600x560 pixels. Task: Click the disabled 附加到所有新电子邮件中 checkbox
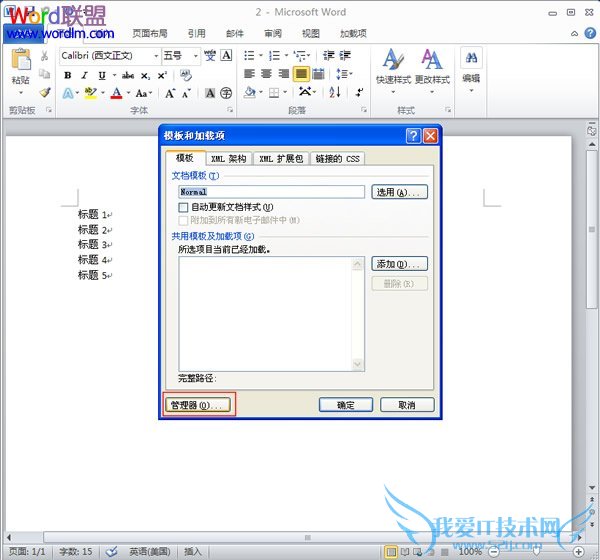[x=183, y=220]
